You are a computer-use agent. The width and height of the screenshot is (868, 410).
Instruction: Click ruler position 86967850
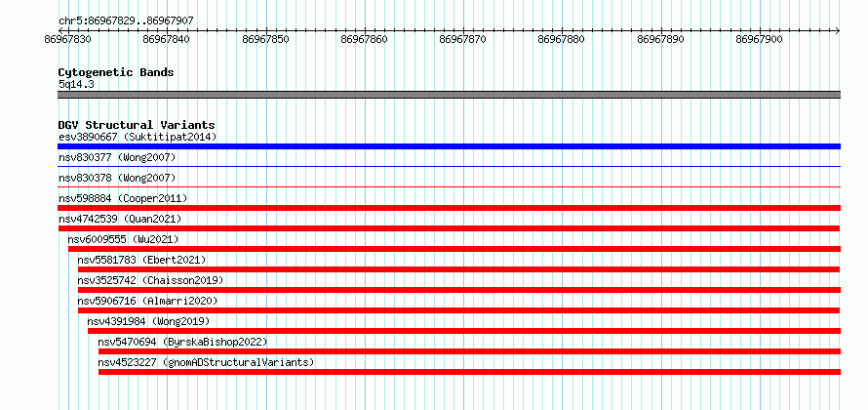point(265,39)
